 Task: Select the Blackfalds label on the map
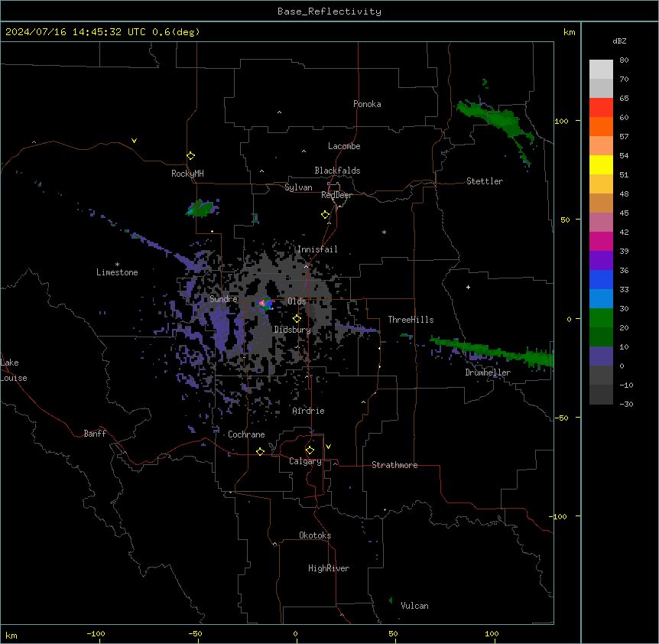pos(337,171)
